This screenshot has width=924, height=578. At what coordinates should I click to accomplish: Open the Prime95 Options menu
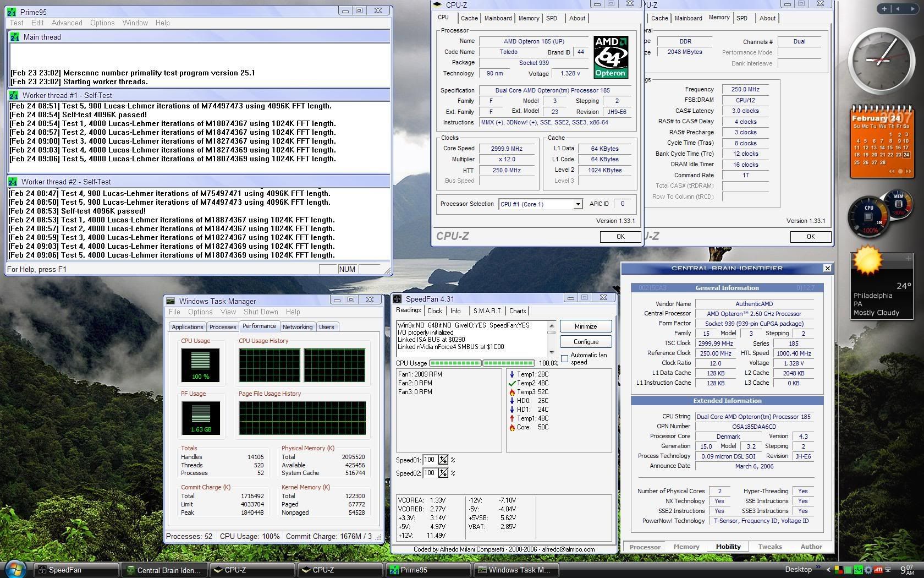click(x=102, y=23)
